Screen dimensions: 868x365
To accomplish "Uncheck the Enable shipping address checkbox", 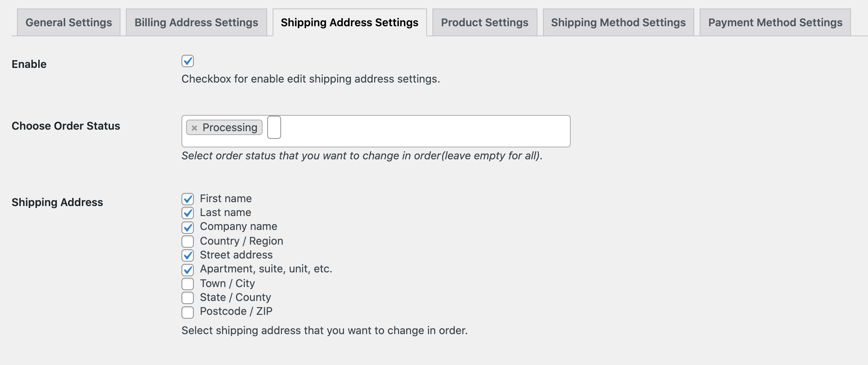I will (x=188, y=61).
